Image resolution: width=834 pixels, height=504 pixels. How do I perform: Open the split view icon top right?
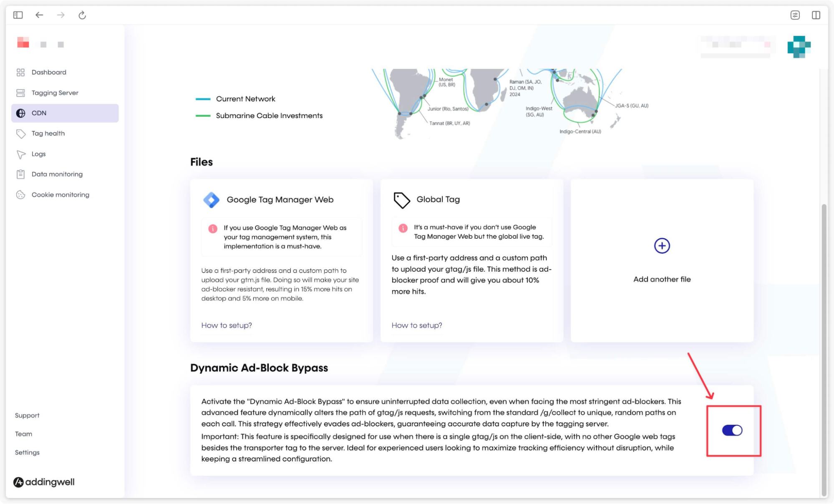point(816,15)
